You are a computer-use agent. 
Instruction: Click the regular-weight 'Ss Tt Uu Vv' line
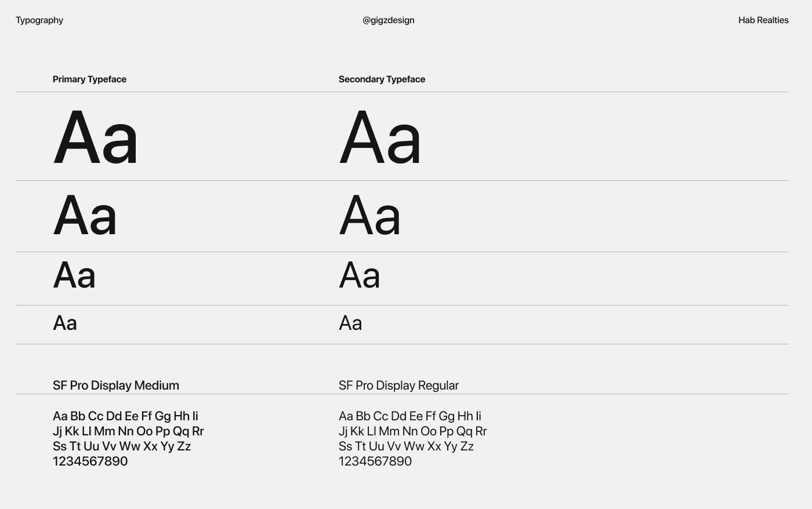pyautogui.click(x=406, y=446)
